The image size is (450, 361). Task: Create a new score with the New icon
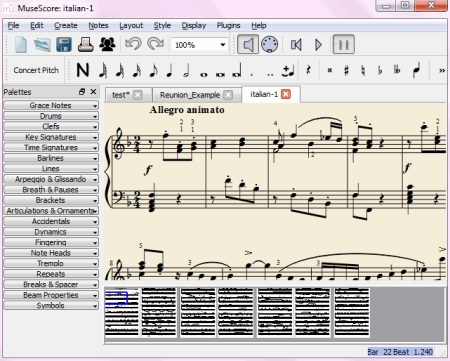21,44
